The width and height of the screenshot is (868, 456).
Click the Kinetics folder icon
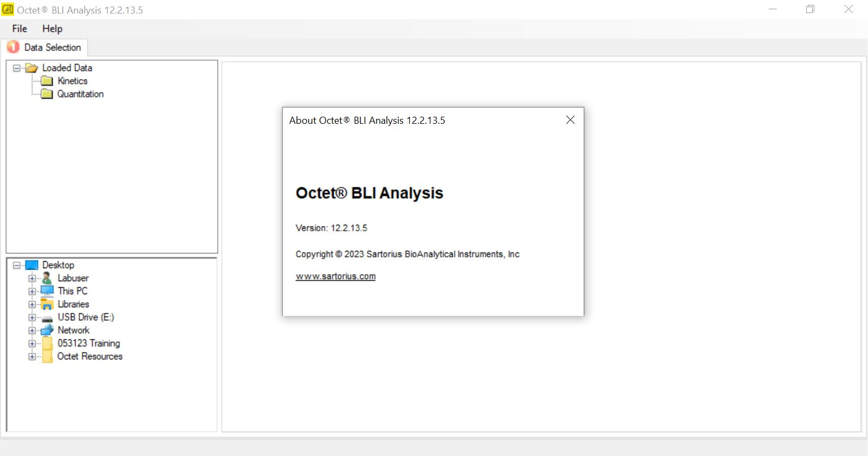[x=47, y=81]
